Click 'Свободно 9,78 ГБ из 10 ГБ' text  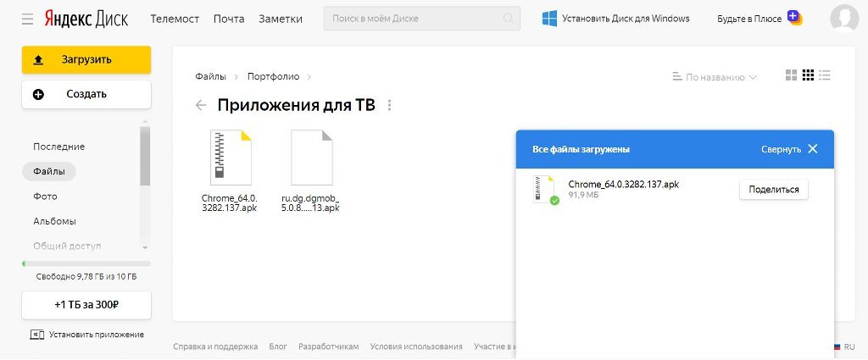86,276
